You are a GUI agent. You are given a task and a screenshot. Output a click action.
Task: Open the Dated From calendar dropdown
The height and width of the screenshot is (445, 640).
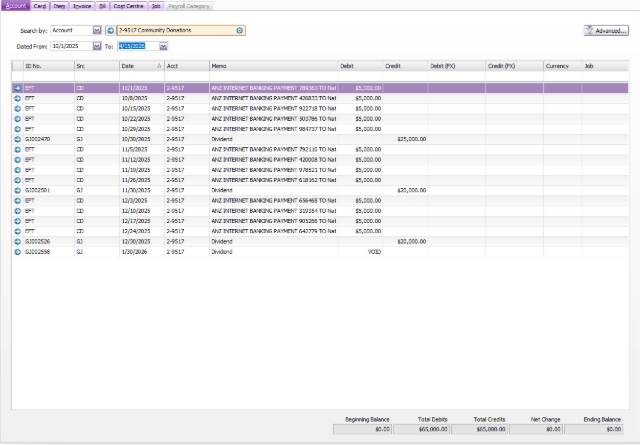coord(97,46)
